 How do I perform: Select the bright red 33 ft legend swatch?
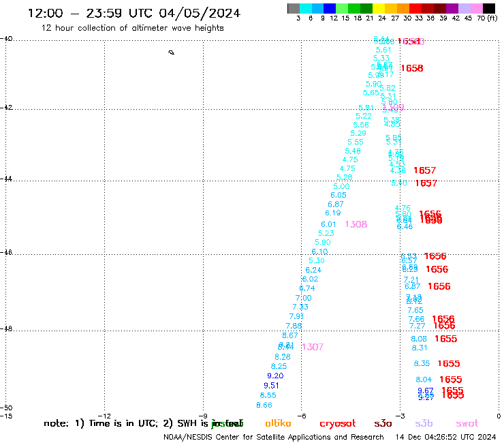415,8
